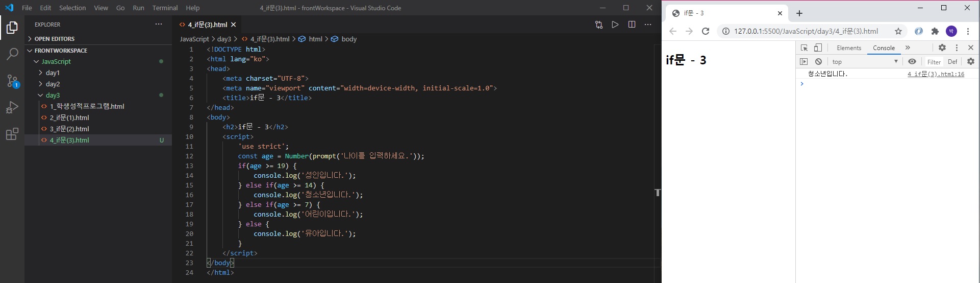Screen dimensions: 980x283
Task: Open the Terminal menu
Action: 165,8
